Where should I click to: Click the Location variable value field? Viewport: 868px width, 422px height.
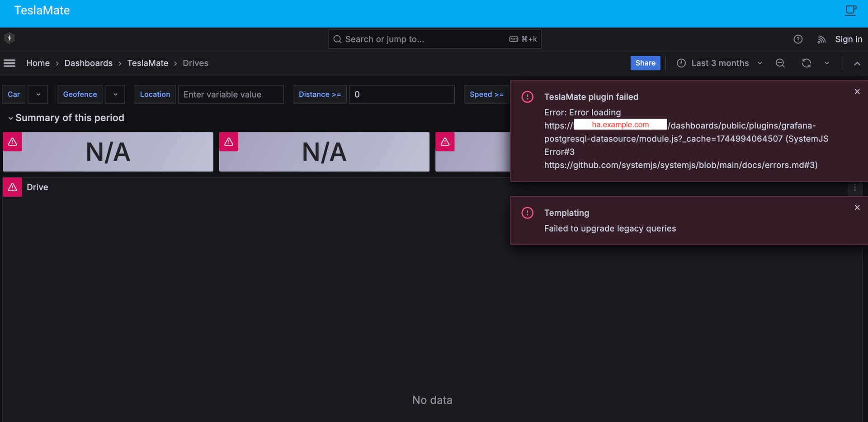231,94
